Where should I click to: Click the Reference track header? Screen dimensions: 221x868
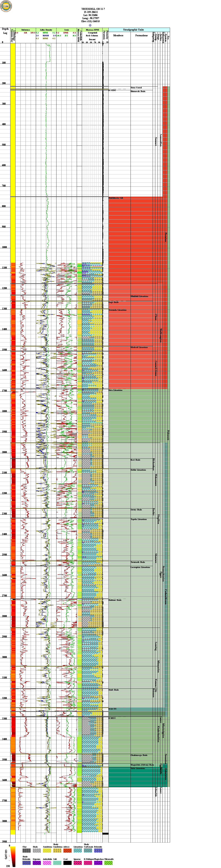26,30
